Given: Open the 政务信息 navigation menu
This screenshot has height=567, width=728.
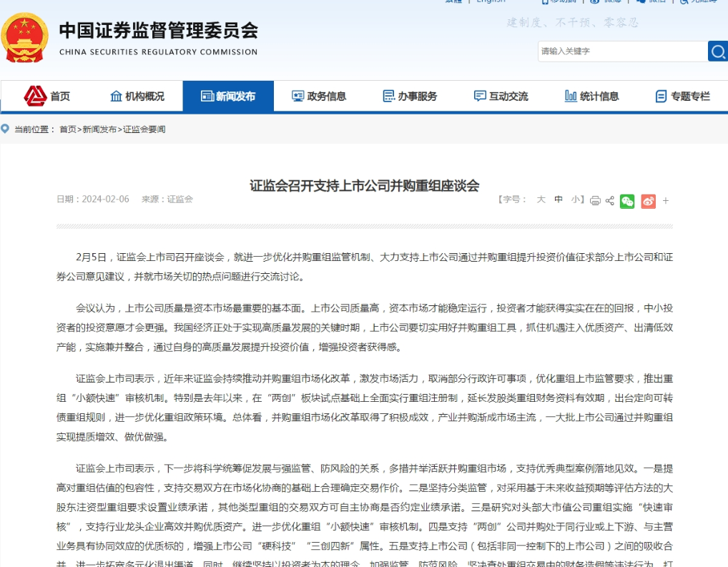Looking at the screenshot, I should point(319,97).
